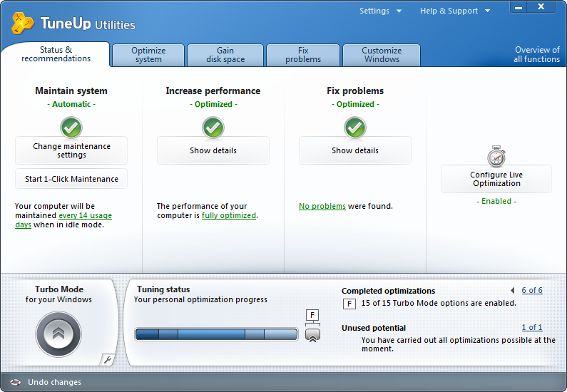
Task: Click the Enabled status under Live Optimization
Action: (496, 201)
